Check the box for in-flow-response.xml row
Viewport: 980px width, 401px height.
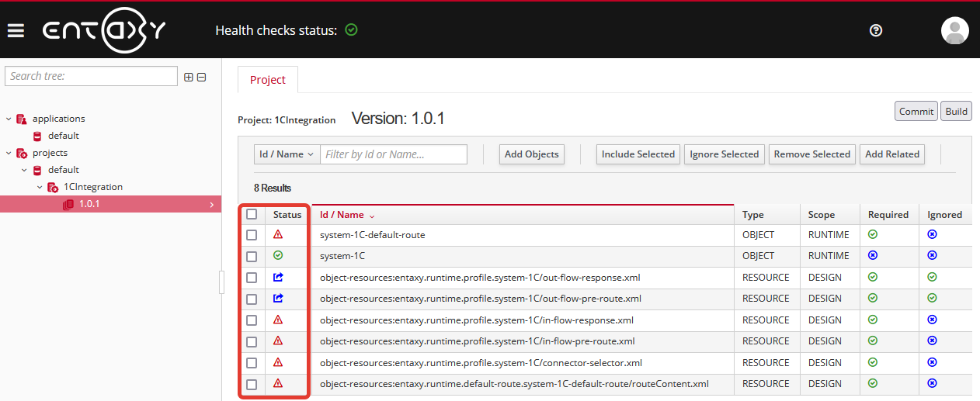252,320
